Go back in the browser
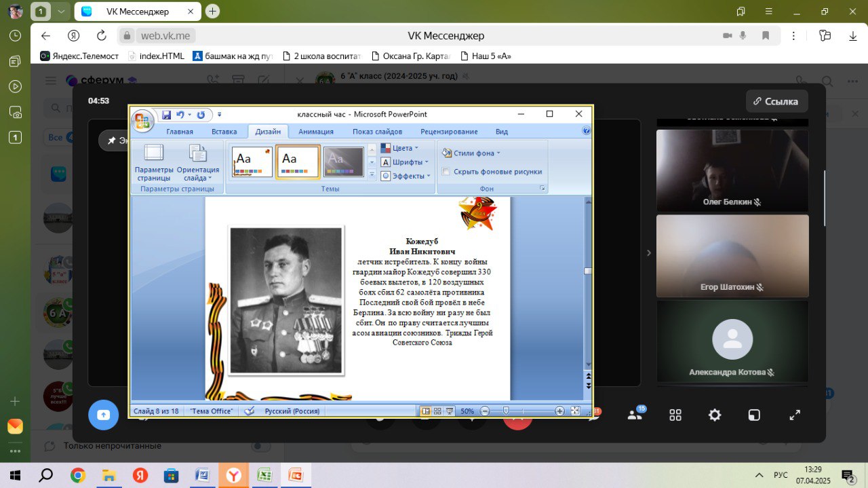Viewport: 868px width, 488px height. tap(45, 36)
